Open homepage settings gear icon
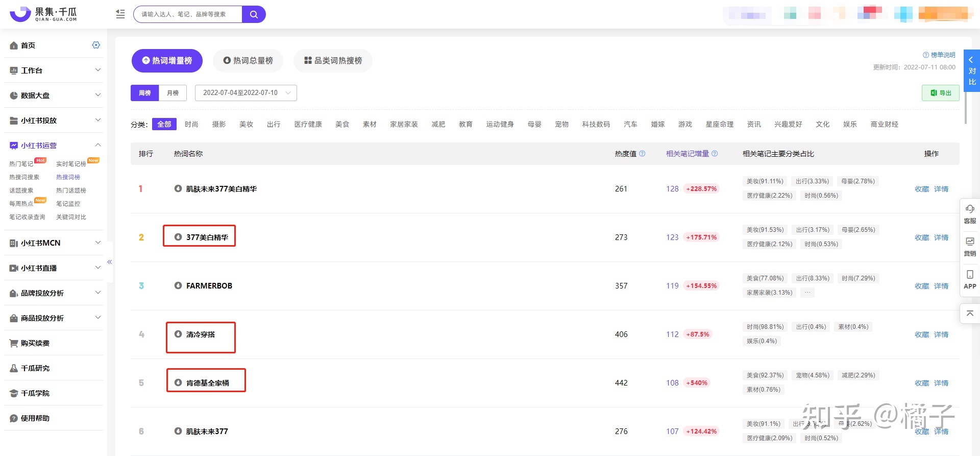This screenshot has height=456, width=980. coord(96,45)
